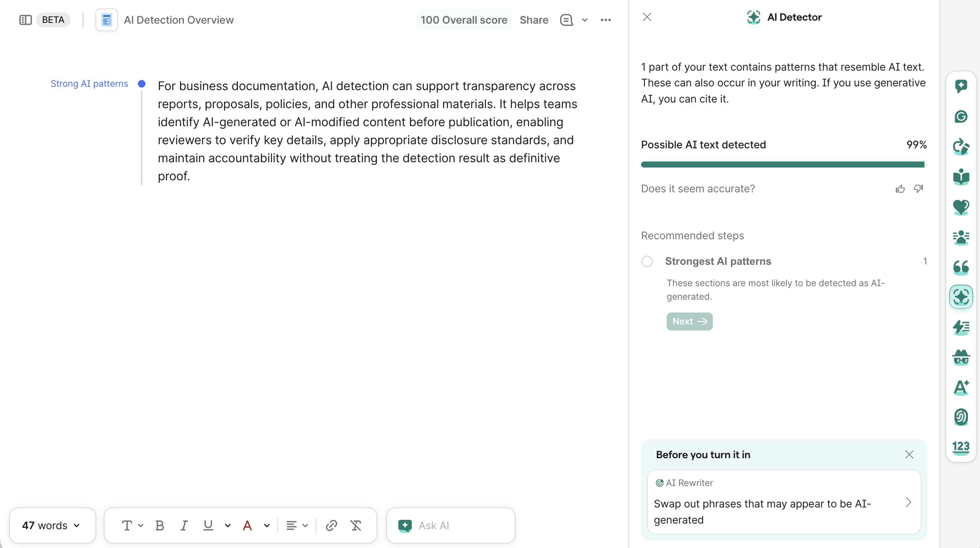Click the Strong AI patterns label

(x=89, y=84)
